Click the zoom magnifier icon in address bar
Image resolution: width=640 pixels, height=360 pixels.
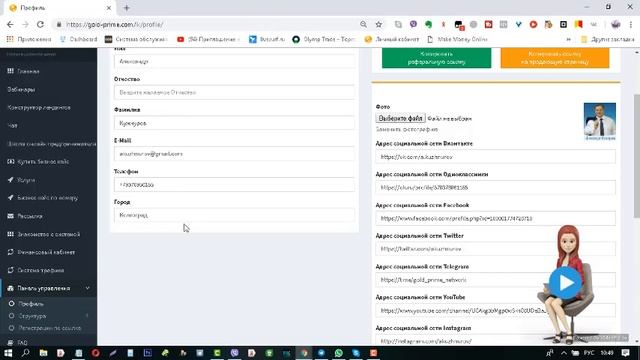click(x=363, y=24)
